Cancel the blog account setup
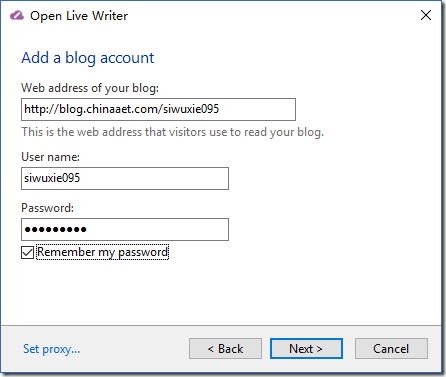The image size is (446, 377). tap(391, 349)
